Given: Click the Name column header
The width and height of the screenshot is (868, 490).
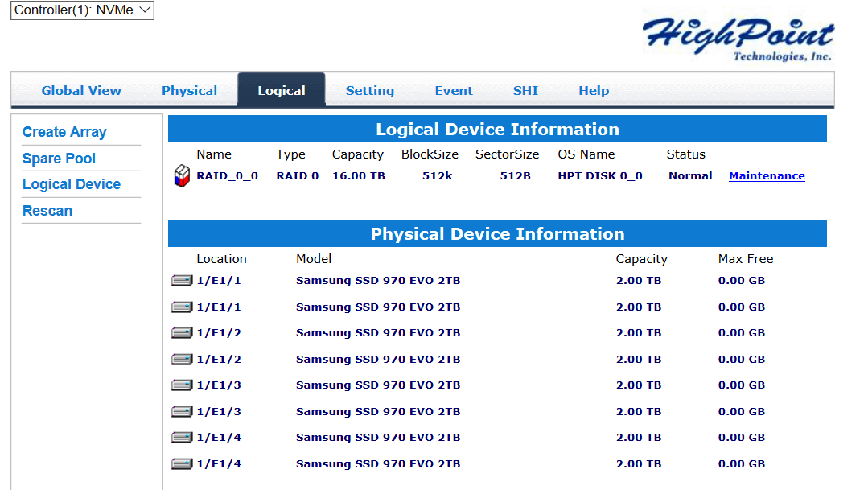Looking at the screenshot, I should [214, 154].
